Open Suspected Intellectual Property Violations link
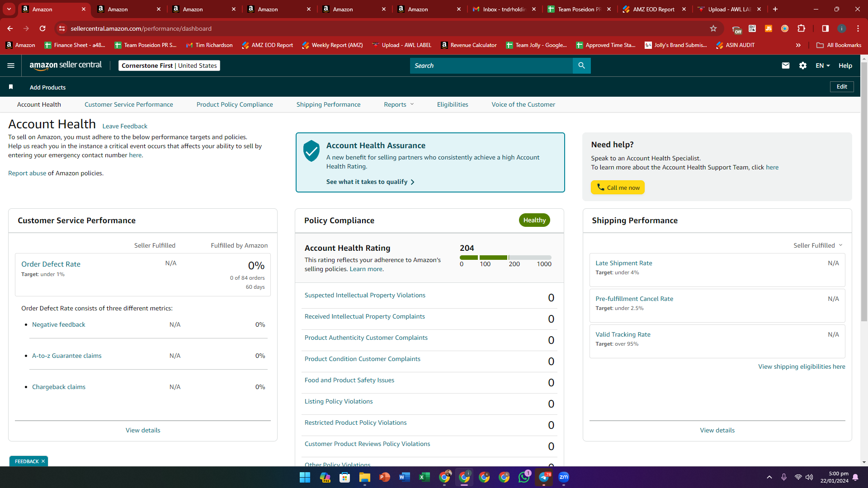 [x=365, y=295]
